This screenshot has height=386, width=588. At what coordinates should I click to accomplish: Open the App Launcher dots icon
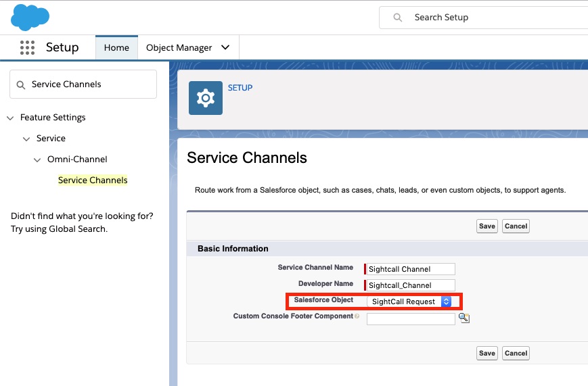pyautogui.click(x=27, y=47)
